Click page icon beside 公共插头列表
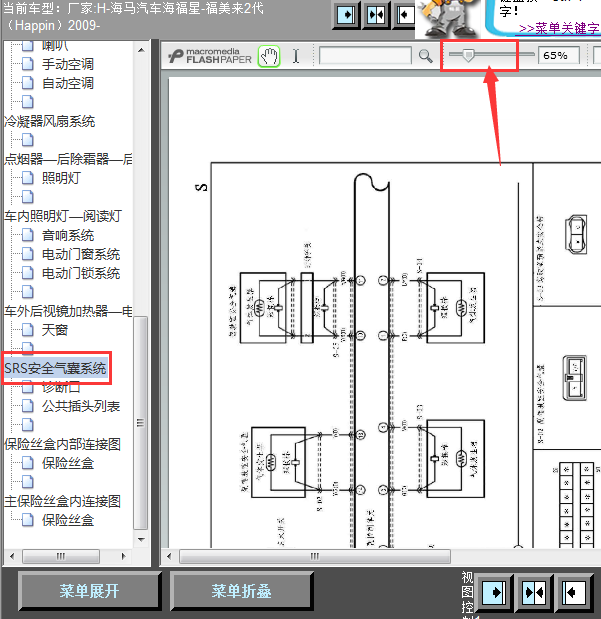 [28, 406]
